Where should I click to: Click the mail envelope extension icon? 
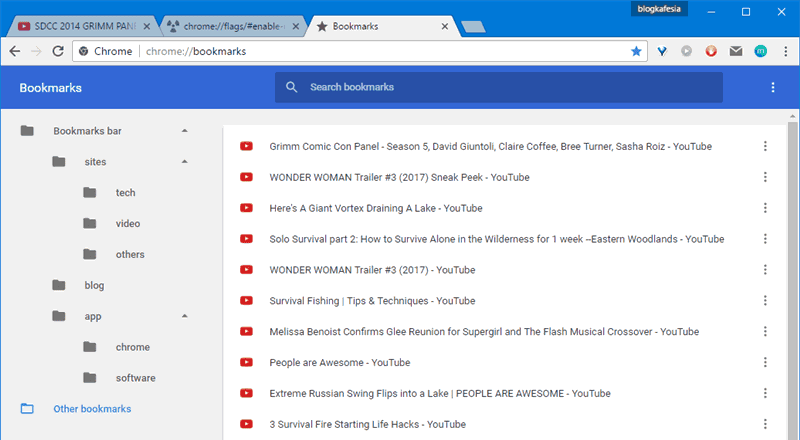point(736,51)
